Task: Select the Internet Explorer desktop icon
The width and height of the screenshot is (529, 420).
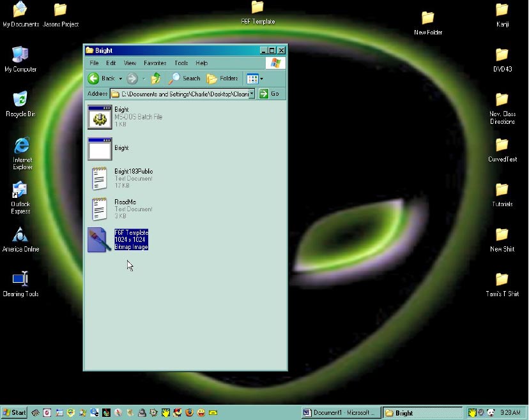Action: click(x=22, y=146)
